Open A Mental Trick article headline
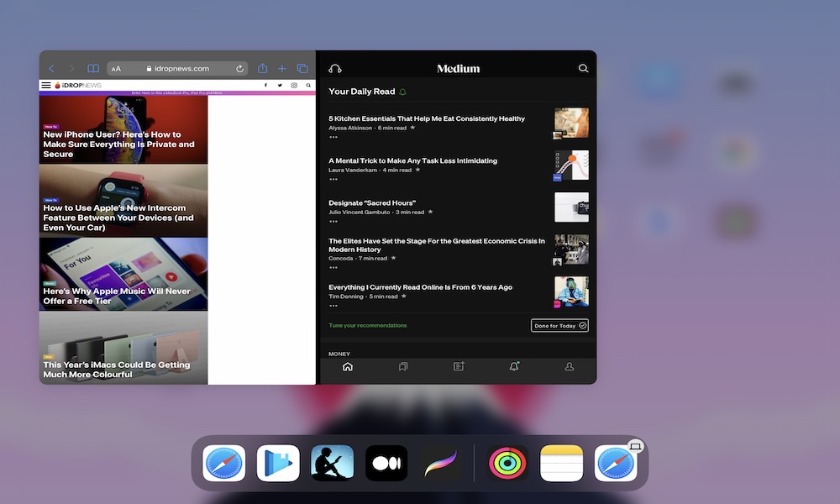This screenshot has height=504, width=840. [x=412, y=160]
